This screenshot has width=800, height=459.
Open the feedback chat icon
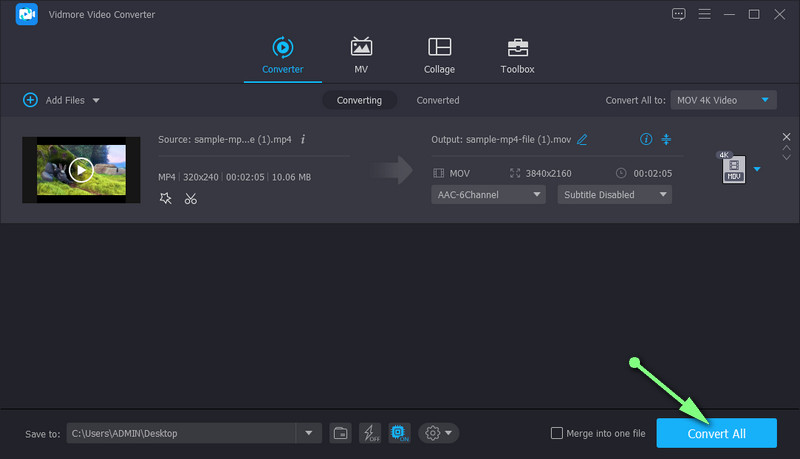679,14
